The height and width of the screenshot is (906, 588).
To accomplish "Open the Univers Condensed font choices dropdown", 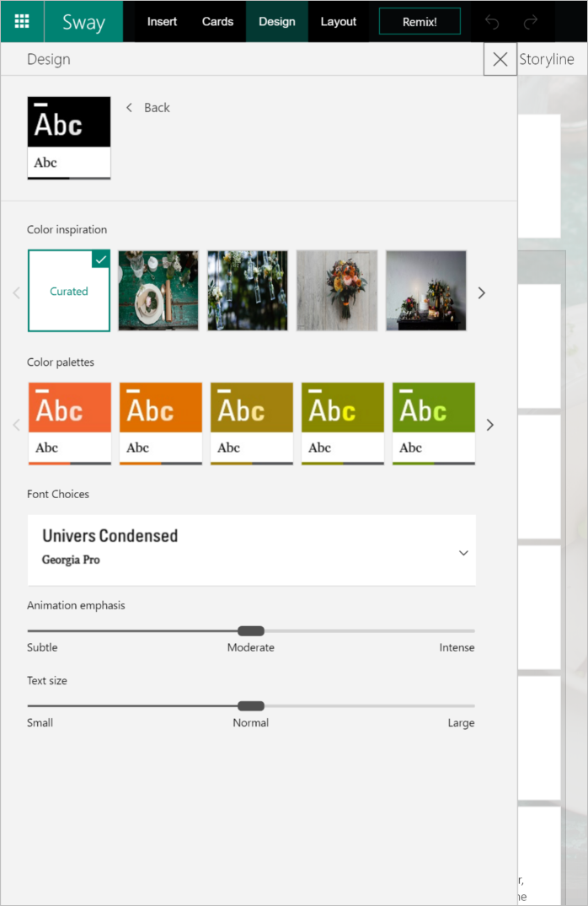I will coord(252,549).
